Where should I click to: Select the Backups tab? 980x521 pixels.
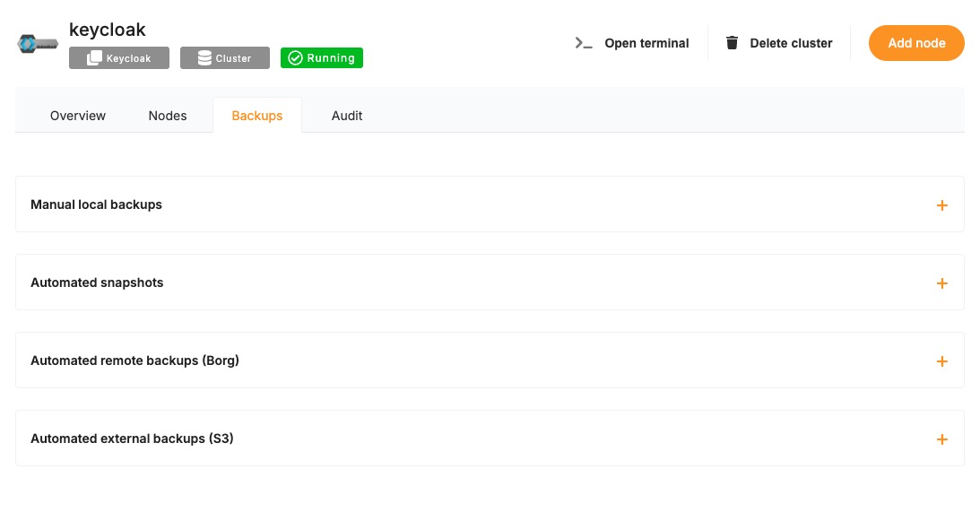[257, 116]
